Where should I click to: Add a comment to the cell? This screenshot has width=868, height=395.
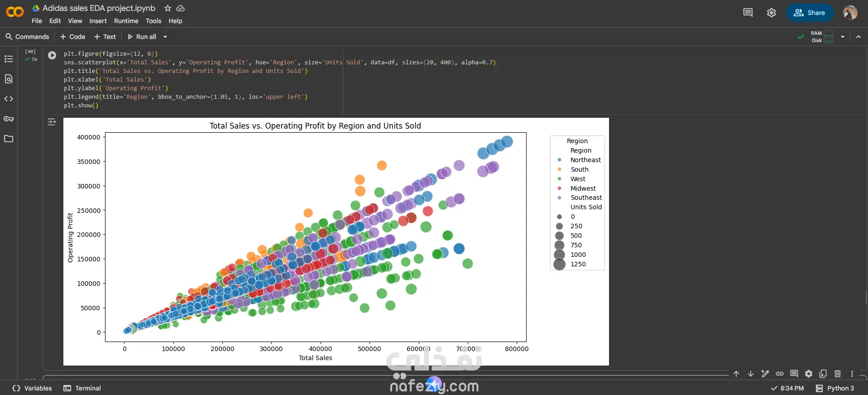[x=794, y=374]
